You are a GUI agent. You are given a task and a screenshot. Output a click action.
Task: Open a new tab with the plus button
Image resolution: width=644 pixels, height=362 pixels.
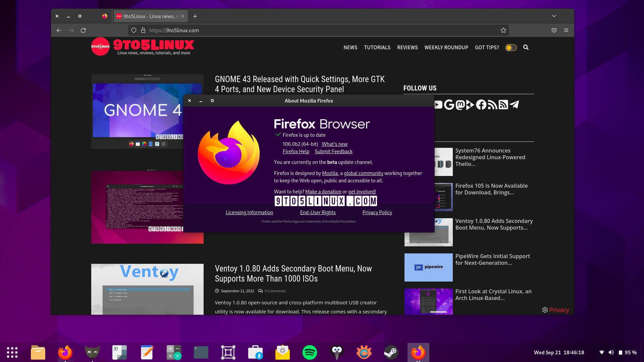click(195, 16)
